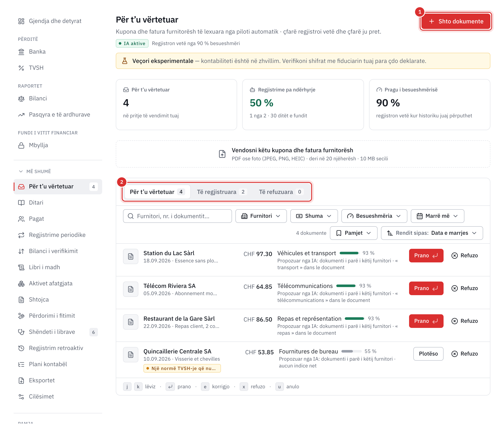Select the Për t'u vërtetuar tab
The height and width of the screenshot is (444, 504).
point(157,192)
